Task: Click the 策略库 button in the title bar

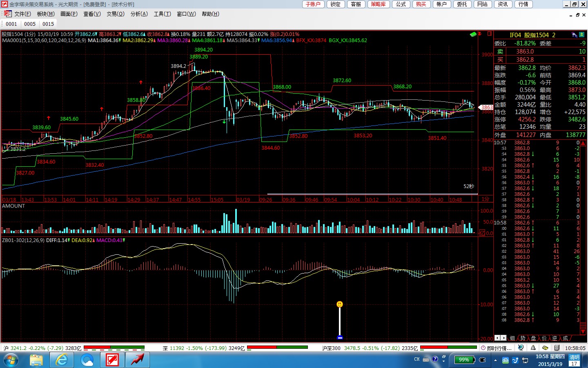Action: coord(378,4)
